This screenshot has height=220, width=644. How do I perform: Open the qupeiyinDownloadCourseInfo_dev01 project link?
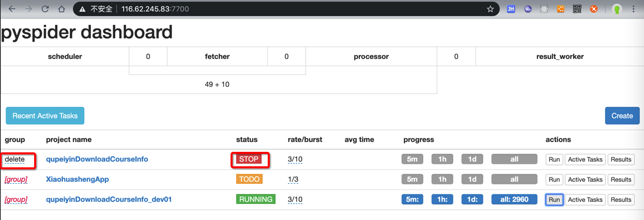click(109, 199)
